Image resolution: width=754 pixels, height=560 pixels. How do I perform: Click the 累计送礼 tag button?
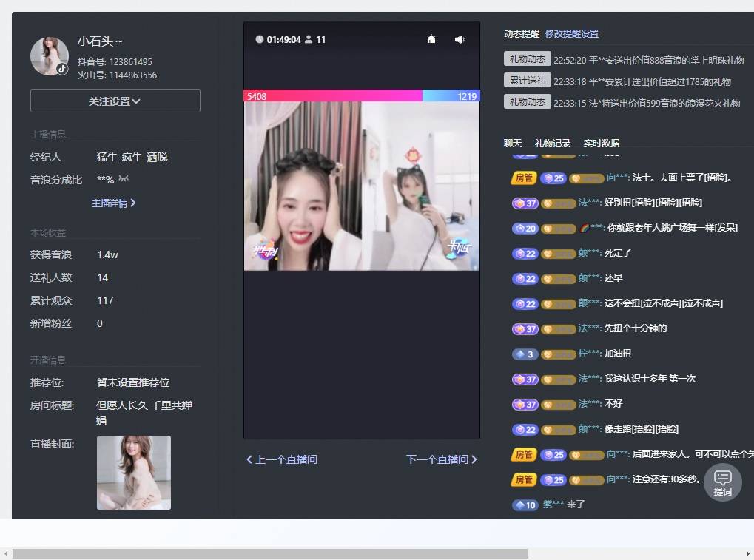[527, 81]
